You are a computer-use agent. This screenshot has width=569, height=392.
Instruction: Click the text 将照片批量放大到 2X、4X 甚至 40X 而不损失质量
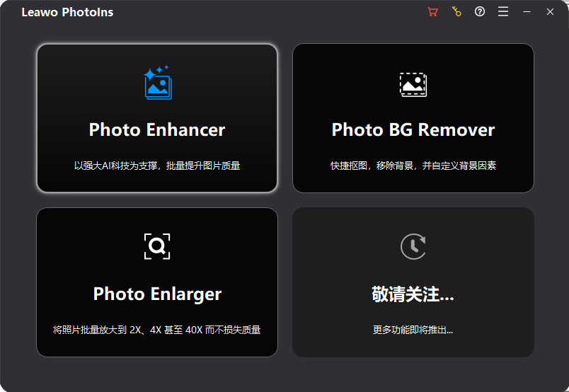(x=157, y=330)
